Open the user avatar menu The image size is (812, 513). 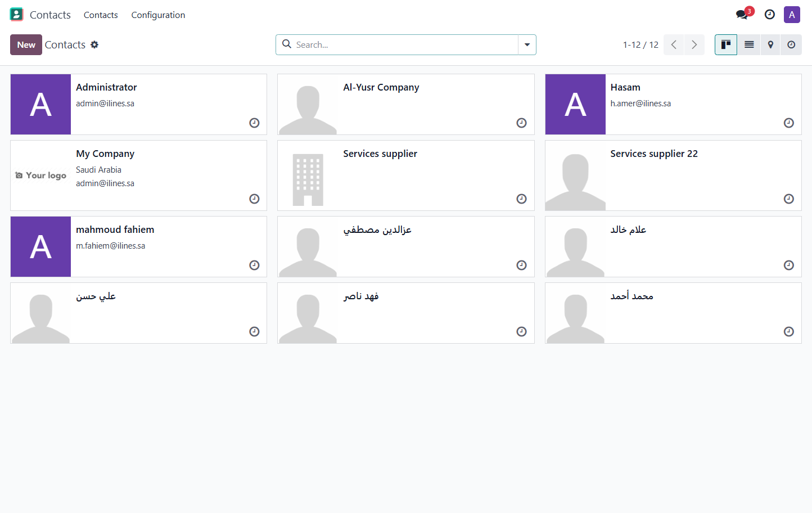(792, 15)
